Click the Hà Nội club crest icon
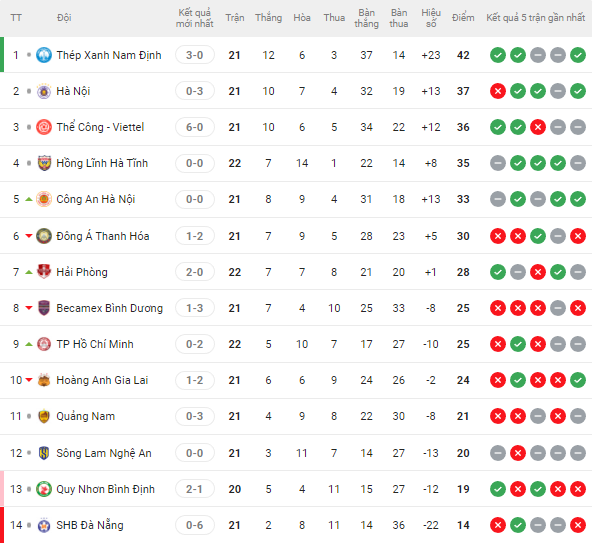The height and width of the screenshot is (545, 594). click(44, 91)
